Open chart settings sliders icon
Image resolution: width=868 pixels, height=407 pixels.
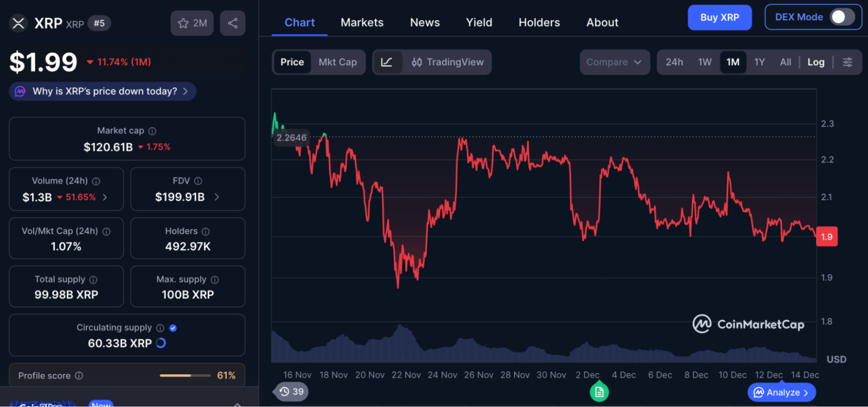(x=849, y=62)
